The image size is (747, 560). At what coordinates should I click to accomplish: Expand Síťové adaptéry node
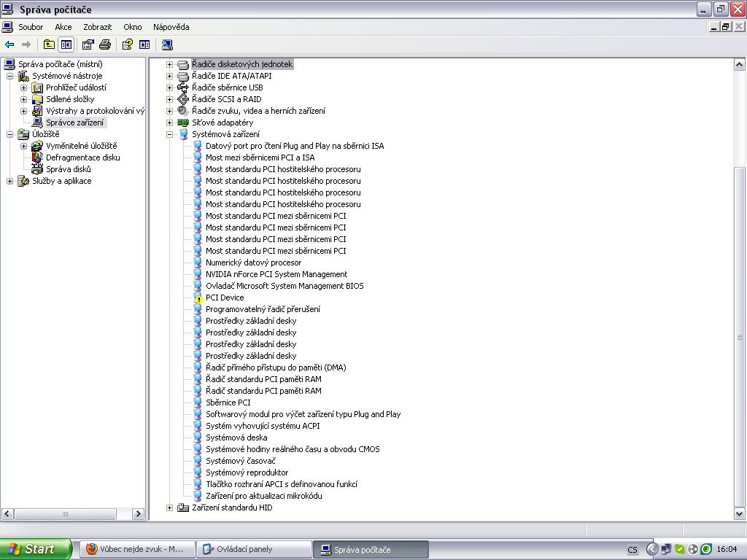click(170, 122)
